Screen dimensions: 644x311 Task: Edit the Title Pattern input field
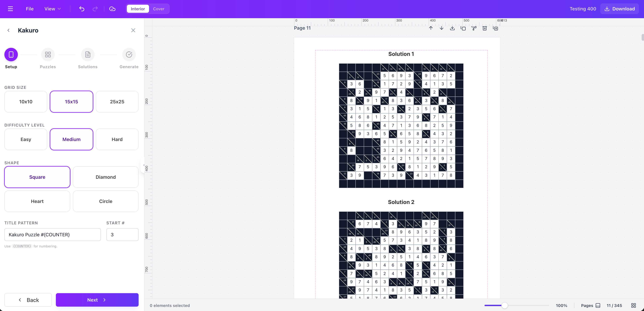(52, 234)
